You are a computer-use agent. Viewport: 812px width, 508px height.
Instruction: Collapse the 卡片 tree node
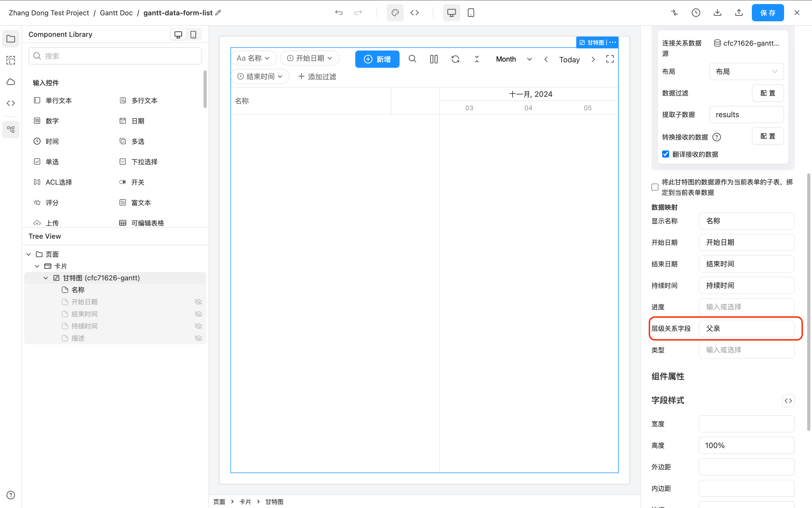[37, 266]
